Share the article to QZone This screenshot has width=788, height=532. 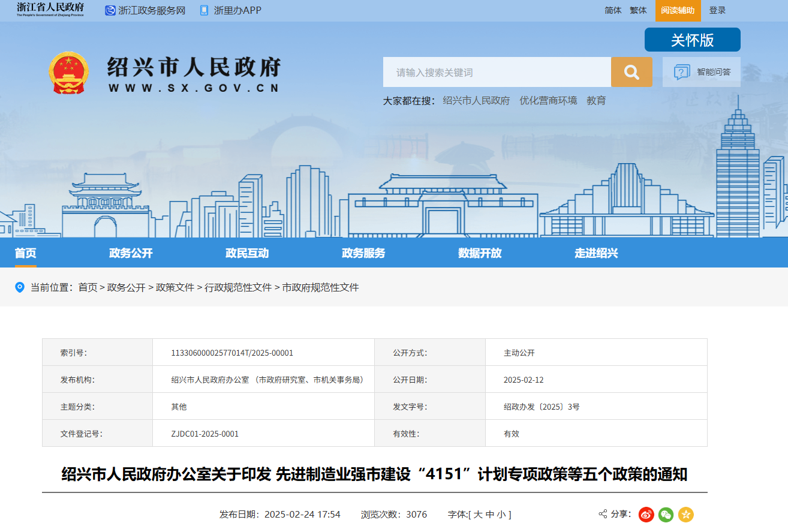[x=685, y=515]
